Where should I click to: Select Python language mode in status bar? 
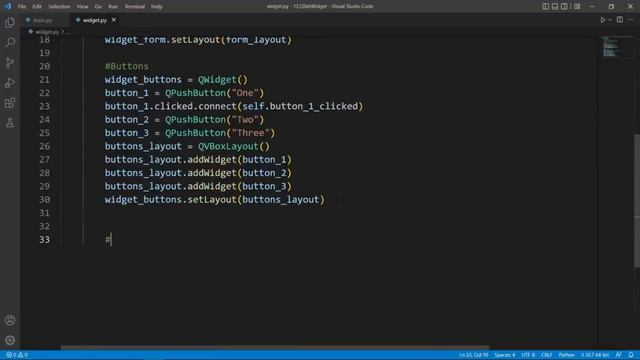point(567,355)
